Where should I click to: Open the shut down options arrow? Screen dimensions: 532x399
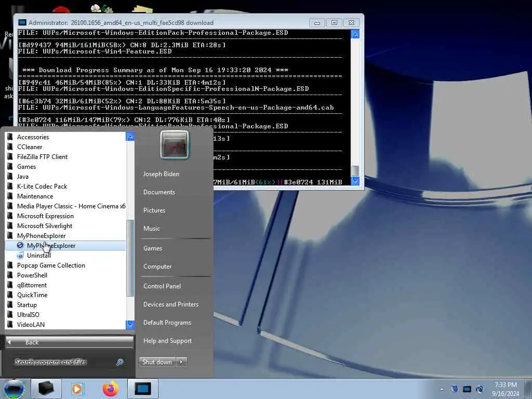(181, 362)
